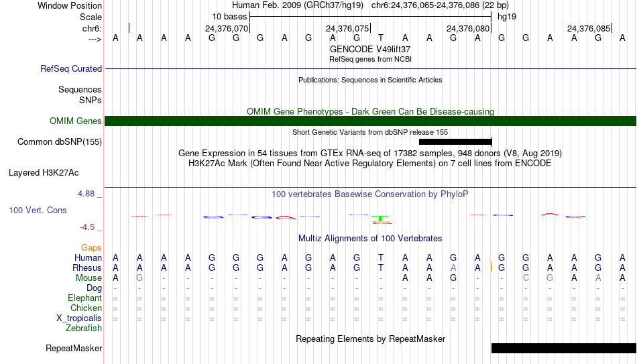
Task: Click the Human species label
Action: coord(88,258)
